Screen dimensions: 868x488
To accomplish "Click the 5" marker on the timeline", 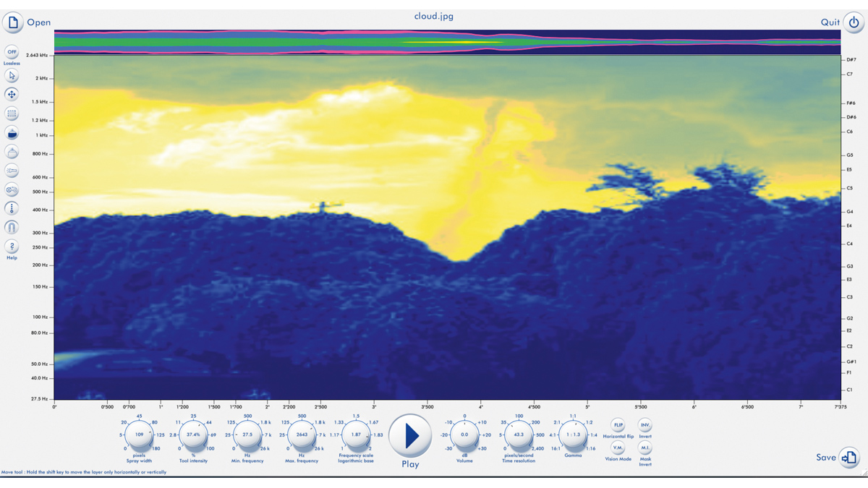I will click(x=587, y=407).
